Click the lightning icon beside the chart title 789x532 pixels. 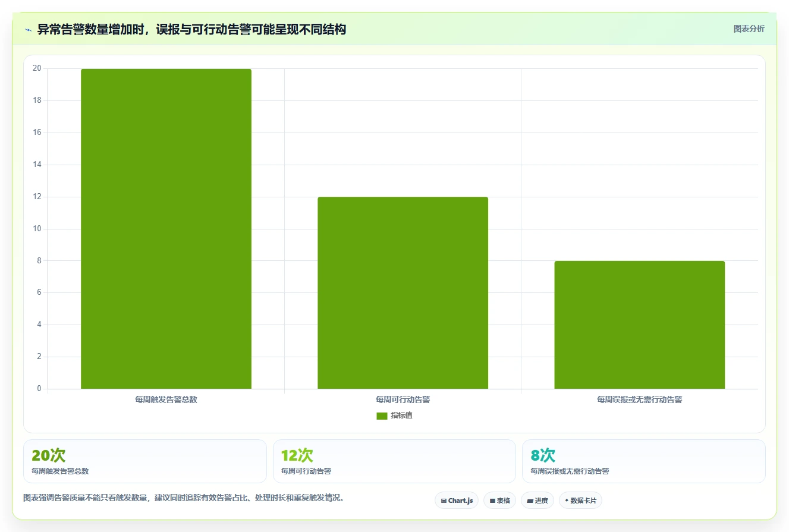coord(28,30)
